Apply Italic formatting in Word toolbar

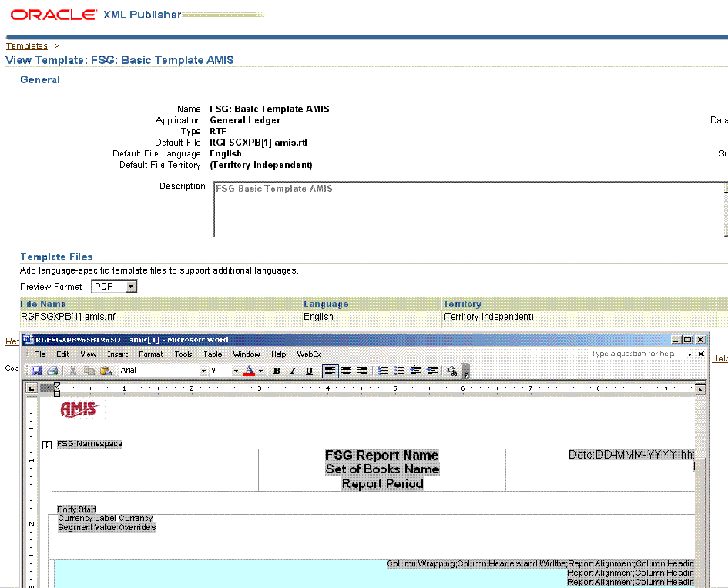[293, 371]
